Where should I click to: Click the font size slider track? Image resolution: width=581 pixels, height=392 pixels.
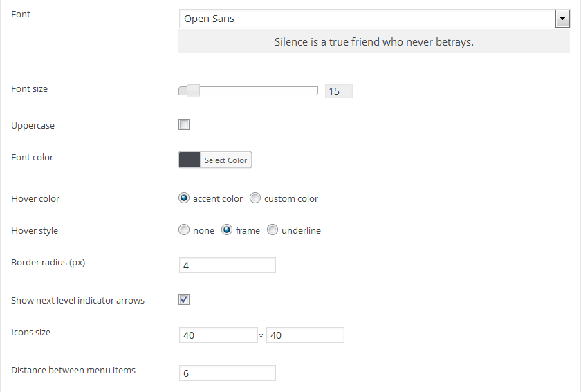[x=256, y=91]
